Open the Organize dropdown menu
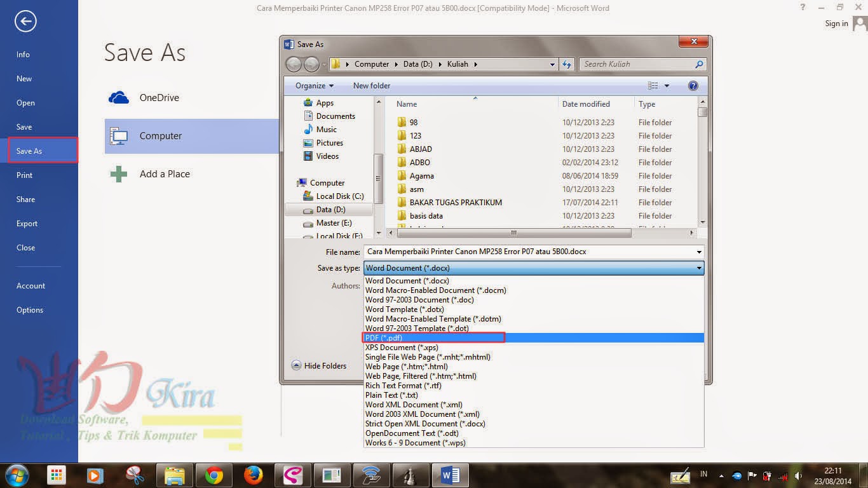 pos(314,86)
